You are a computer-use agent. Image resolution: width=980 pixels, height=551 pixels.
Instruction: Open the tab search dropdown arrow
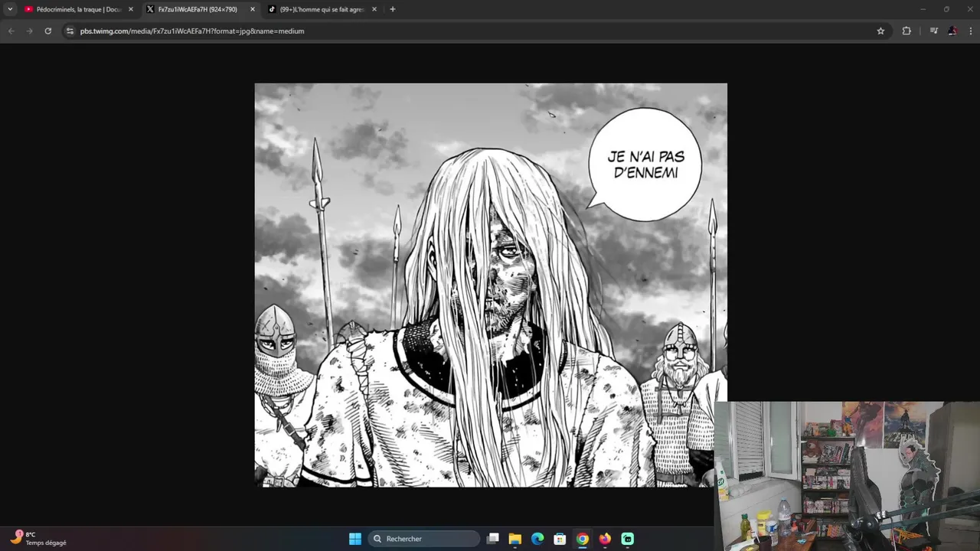[10, 9]
